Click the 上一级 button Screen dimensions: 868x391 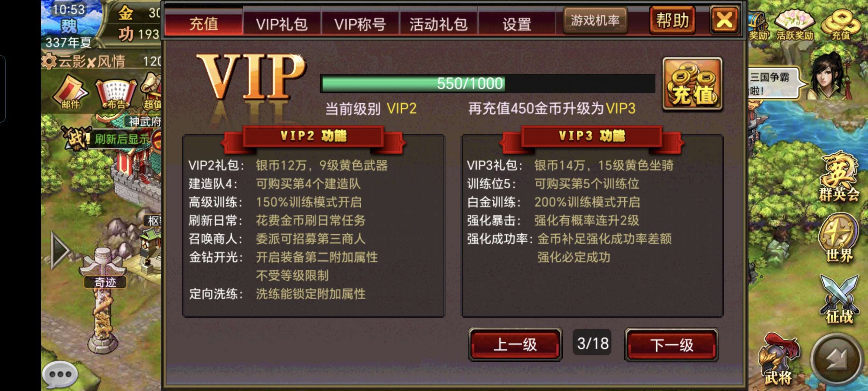(x=515, y=344)
